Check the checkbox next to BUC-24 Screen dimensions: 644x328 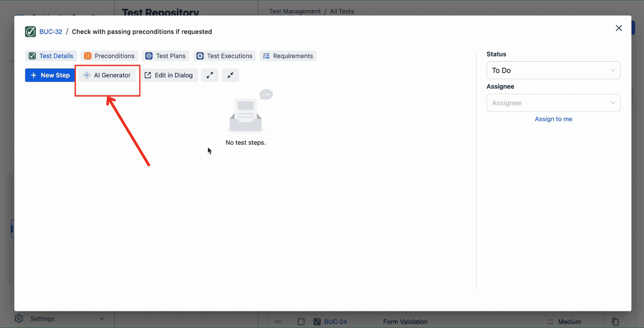click(301, 322)
